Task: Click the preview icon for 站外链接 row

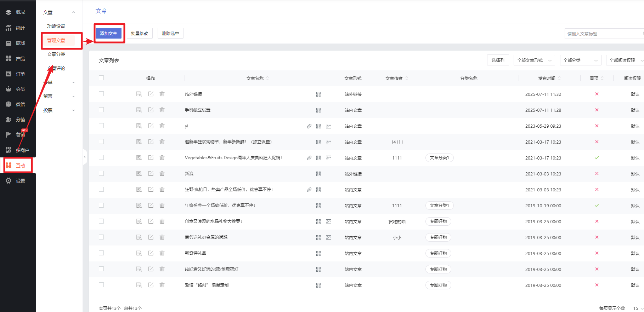Action: point(139,94)
